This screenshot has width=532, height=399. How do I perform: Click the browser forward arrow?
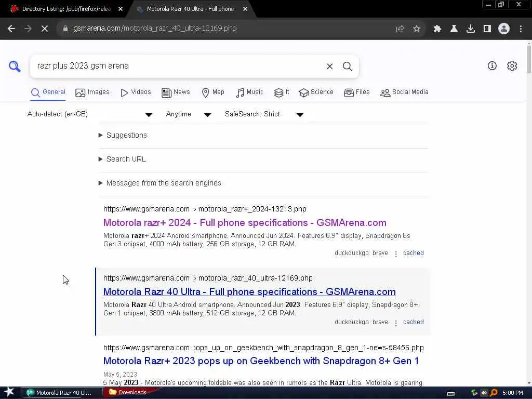(28, 29)
